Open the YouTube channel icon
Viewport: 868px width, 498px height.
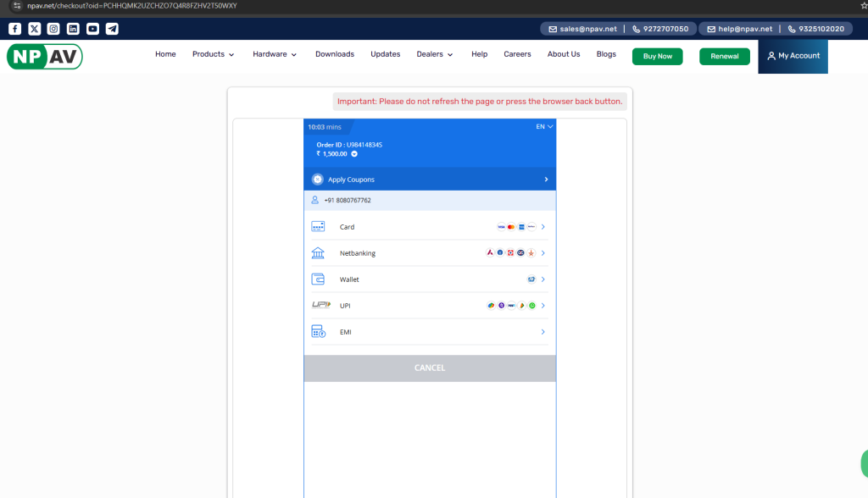pyautogui.click(x=92, y=29)
